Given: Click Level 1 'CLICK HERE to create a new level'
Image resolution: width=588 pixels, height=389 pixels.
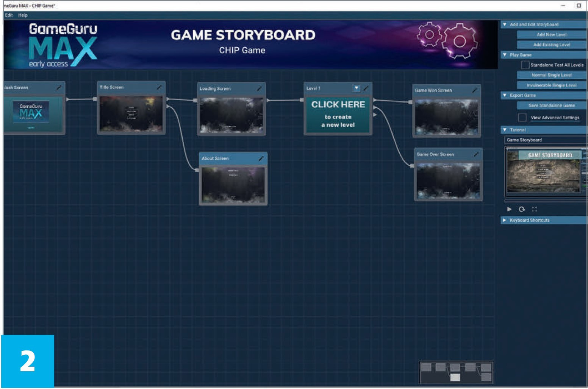Looking at the screenshot, I should (338, 114).
